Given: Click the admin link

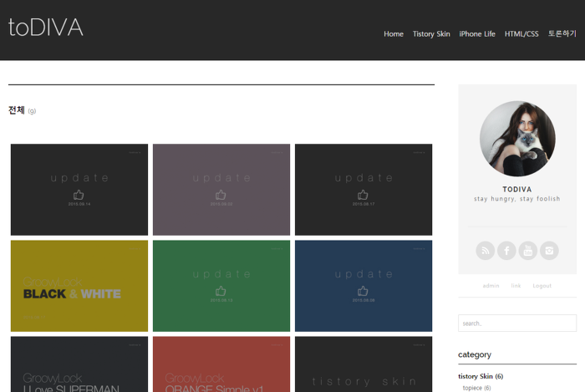Looking at the screenshot, I should coord(491,286).
